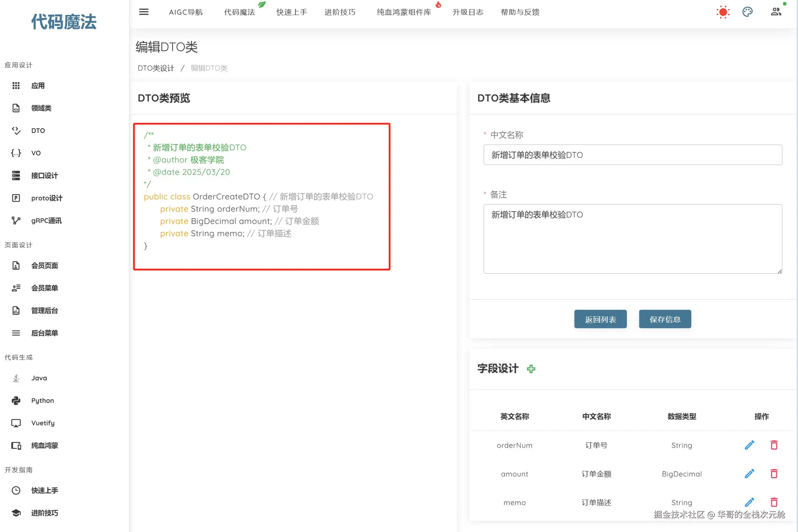Delete the amount field
The height and width of the screenshot is (532, 798).
[774, 474]
